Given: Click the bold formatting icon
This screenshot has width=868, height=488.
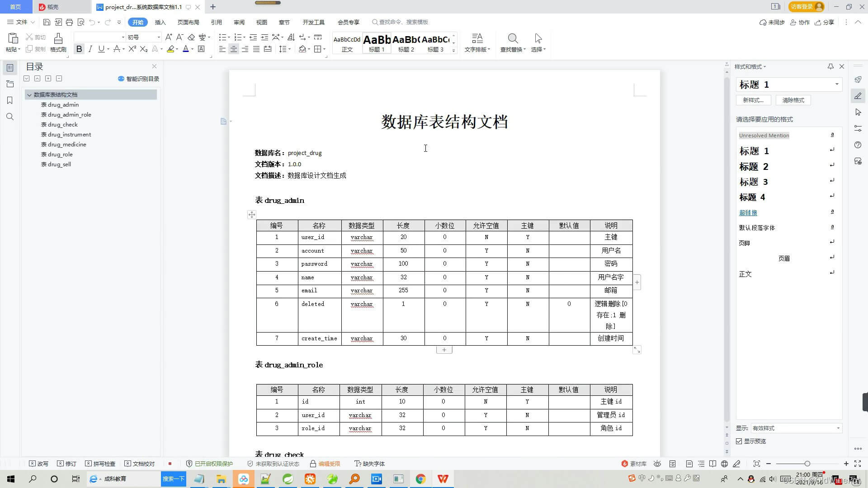Looking at the screenshot, I should coord(79,49).
